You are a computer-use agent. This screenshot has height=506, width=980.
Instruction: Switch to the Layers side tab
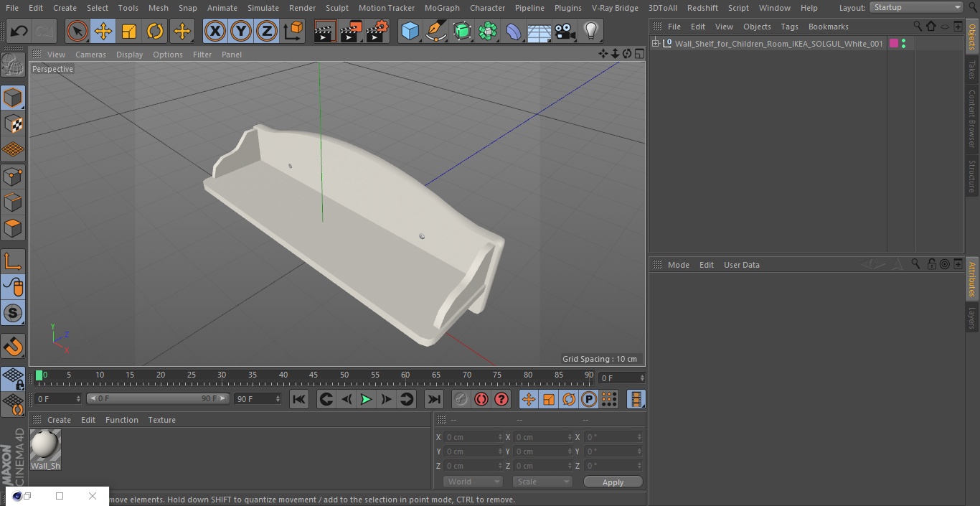point(972,317)
